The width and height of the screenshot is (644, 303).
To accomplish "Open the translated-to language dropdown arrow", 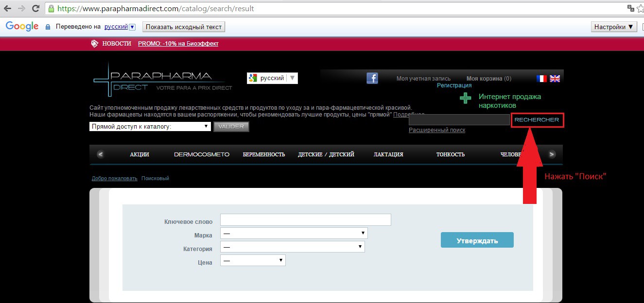I will pyautogui.click(x=132, y=27).
